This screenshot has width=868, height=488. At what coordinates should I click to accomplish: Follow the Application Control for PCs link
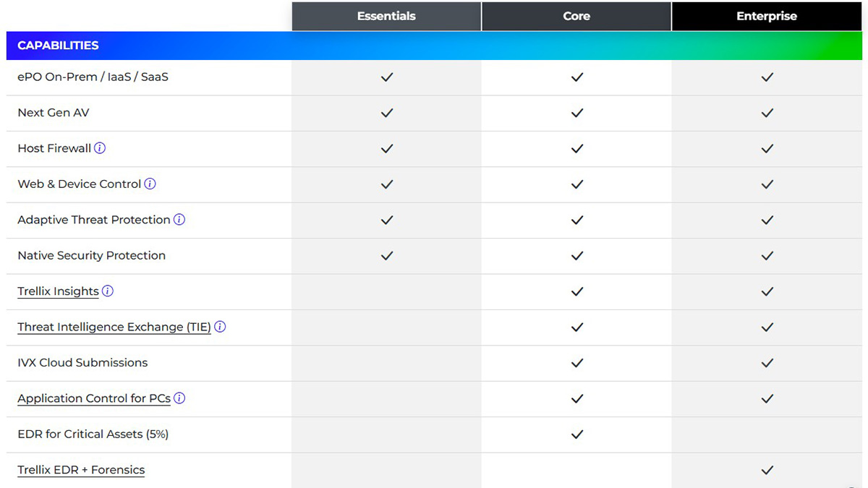click(x=94, y=398)
